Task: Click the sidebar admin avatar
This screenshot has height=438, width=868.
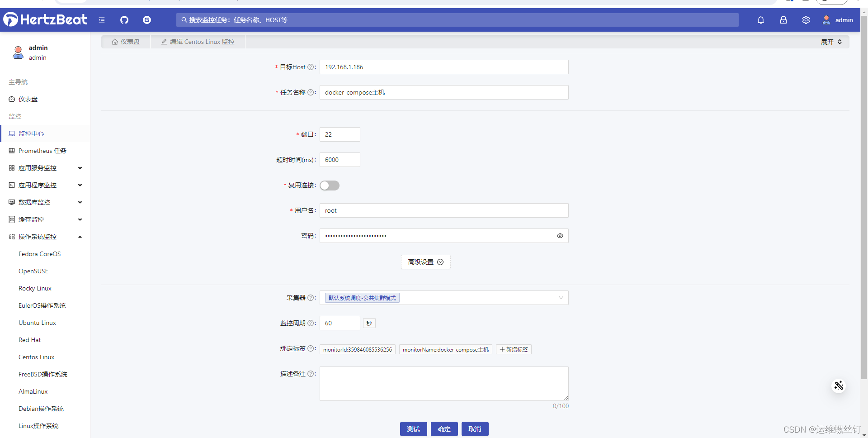Action: point(18,52)
